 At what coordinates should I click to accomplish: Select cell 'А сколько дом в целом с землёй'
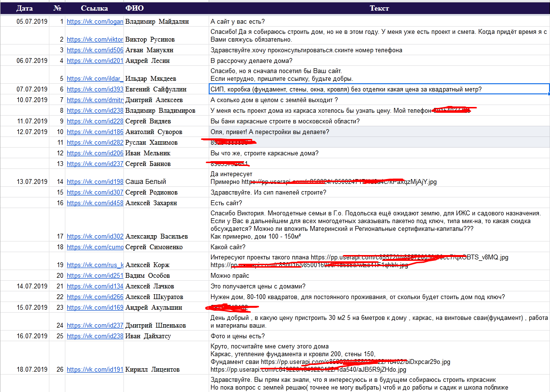[x=379, y=100]
